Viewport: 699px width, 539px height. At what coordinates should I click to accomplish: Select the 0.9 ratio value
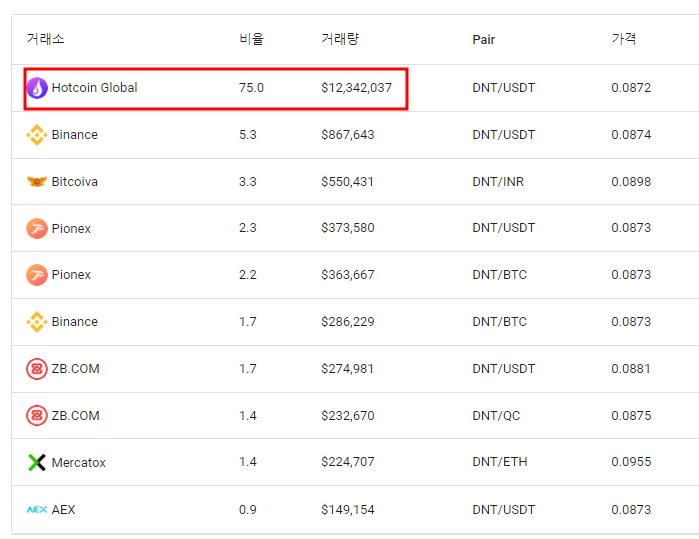(248, 510)
